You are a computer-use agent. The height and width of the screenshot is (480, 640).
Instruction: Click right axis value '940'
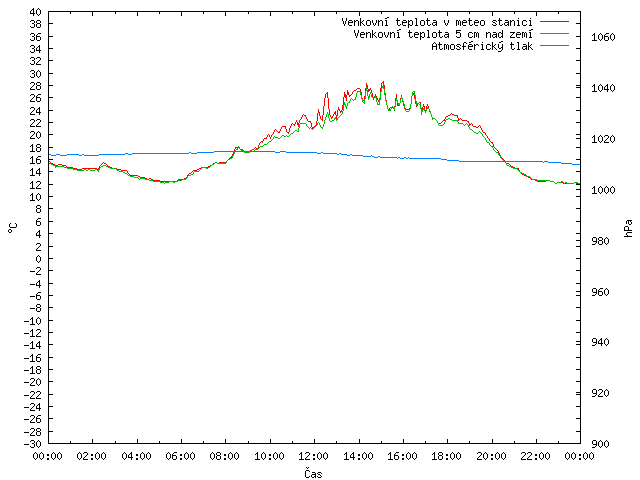pyautogui.click(x=600, y=342)
